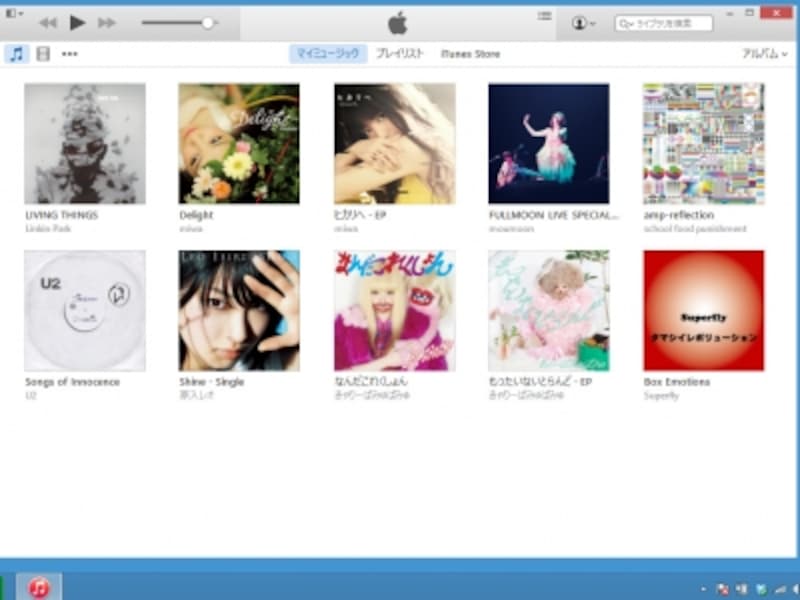Click the Superfly artist name
Image resolution: width=800 pixels, height=600 pixels.
click(661, 395)
